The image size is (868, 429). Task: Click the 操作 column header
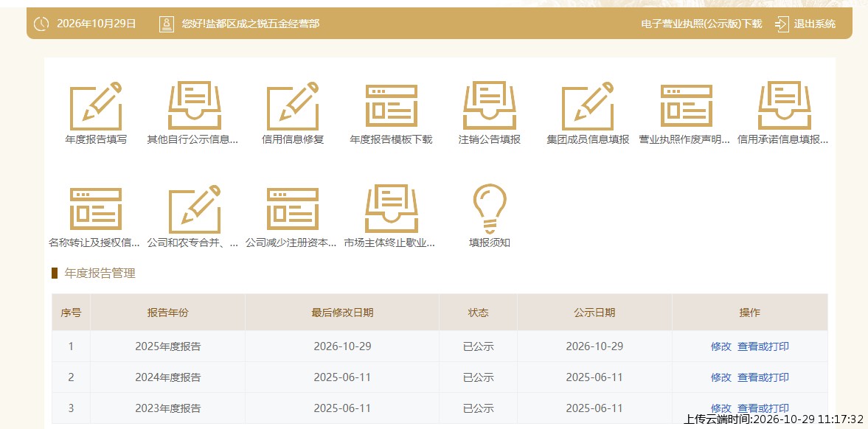pyautogui.click(x=749, y=313)
